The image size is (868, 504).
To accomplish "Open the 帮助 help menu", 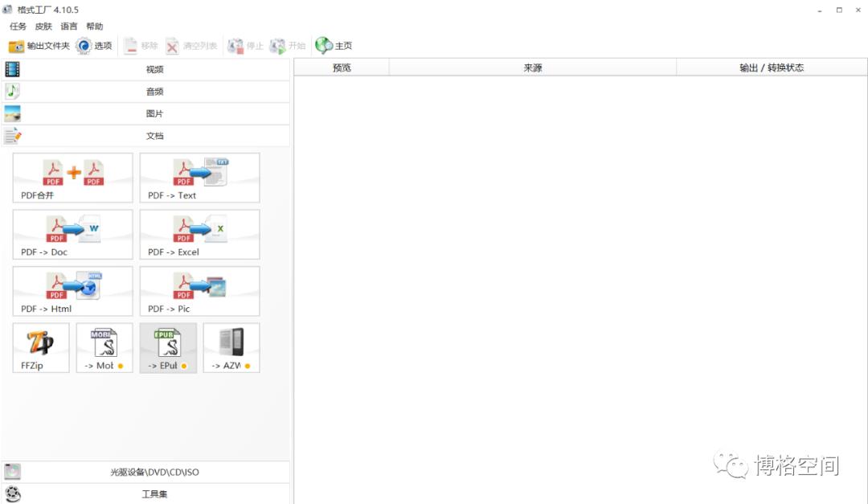I will pos(95,26).
